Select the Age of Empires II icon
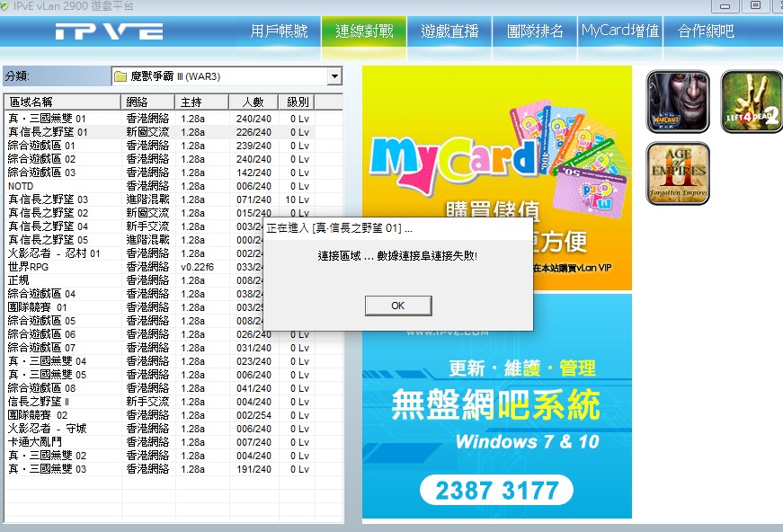This screenshot has height=532, width=783. click(678, 173)
